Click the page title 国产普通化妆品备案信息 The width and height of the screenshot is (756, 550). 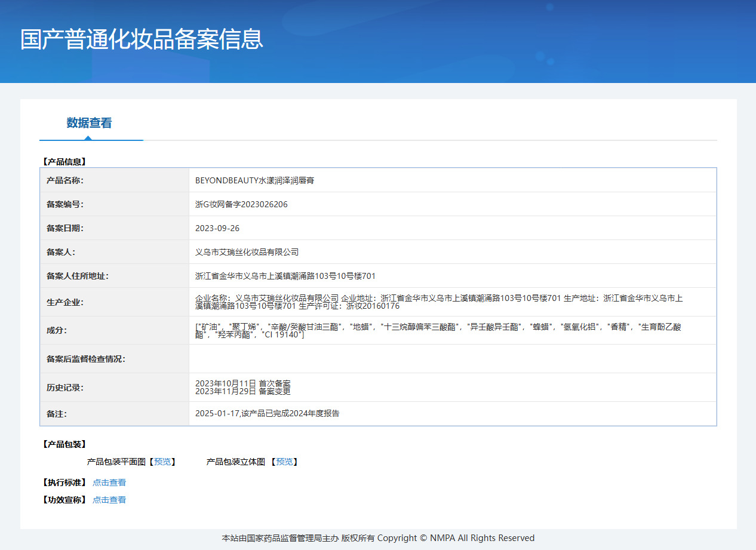coord(142,39)
